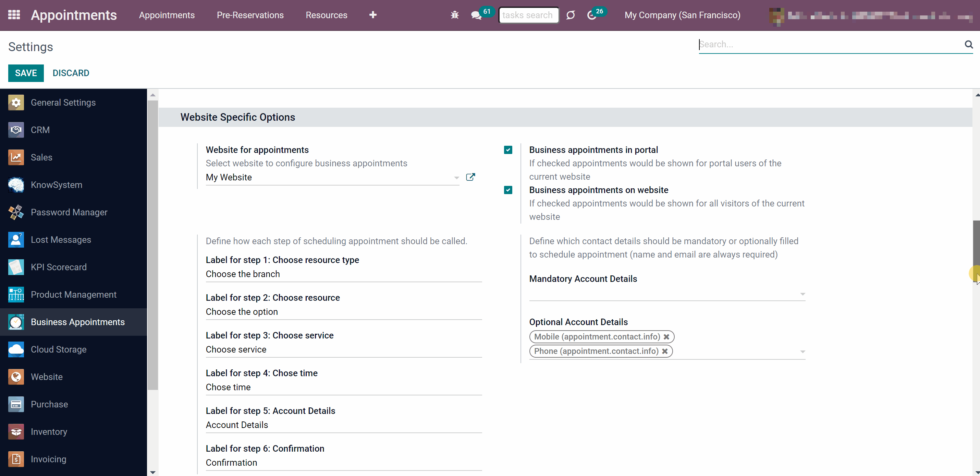This screenshot has height=476, width=980.
Task: Focus the tasks search box
Action: pos(528,15)
